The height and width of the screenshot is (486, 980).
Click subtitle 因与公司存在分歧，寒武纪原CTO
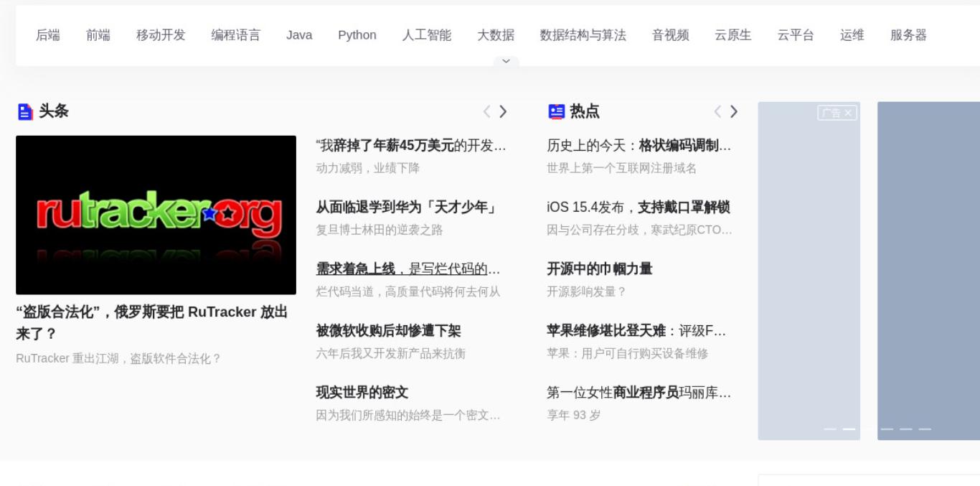click(640, 230)
